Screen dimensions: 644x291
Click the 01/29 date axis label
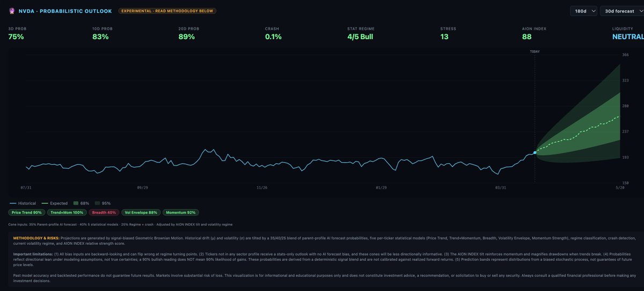coord(381,188)
